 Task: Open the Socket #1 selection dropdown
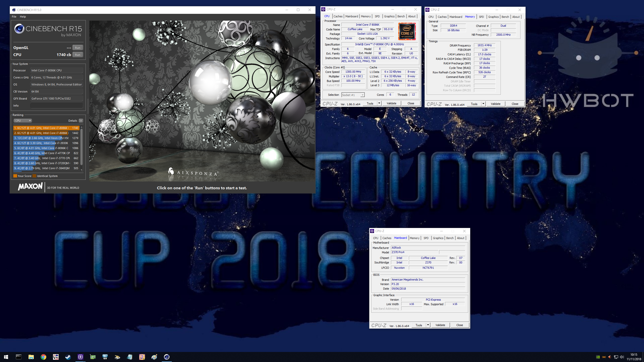pos(353,95)
